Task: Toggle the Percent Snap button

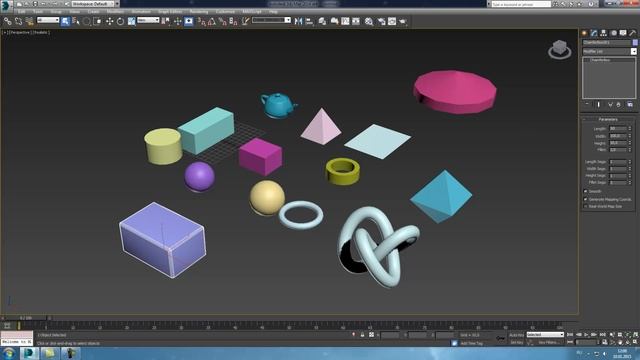Action: click(x=222, y=21)
